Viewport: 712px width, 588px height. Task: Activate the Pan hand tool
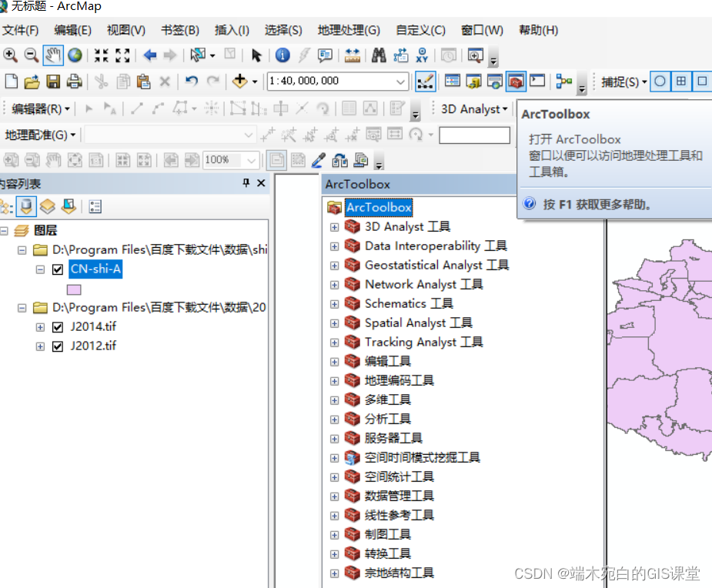[x=53, y=55]
